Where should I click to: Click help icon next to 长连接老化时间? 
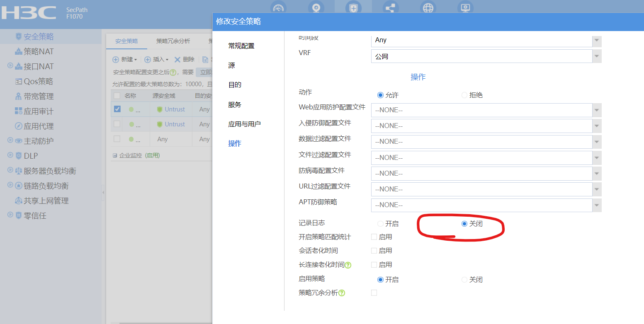[x=348, y=265]
